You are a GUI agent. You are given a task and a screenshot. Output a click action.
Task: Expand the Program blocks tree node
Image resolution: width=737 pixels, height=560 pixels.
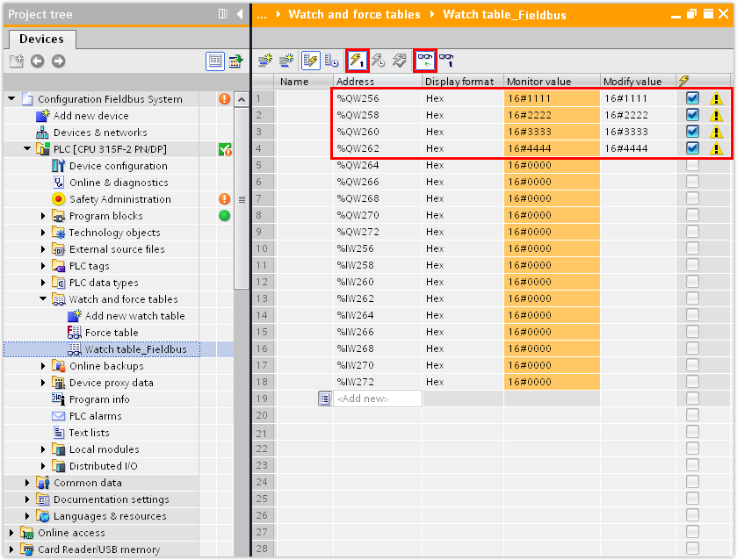(43, 216)
